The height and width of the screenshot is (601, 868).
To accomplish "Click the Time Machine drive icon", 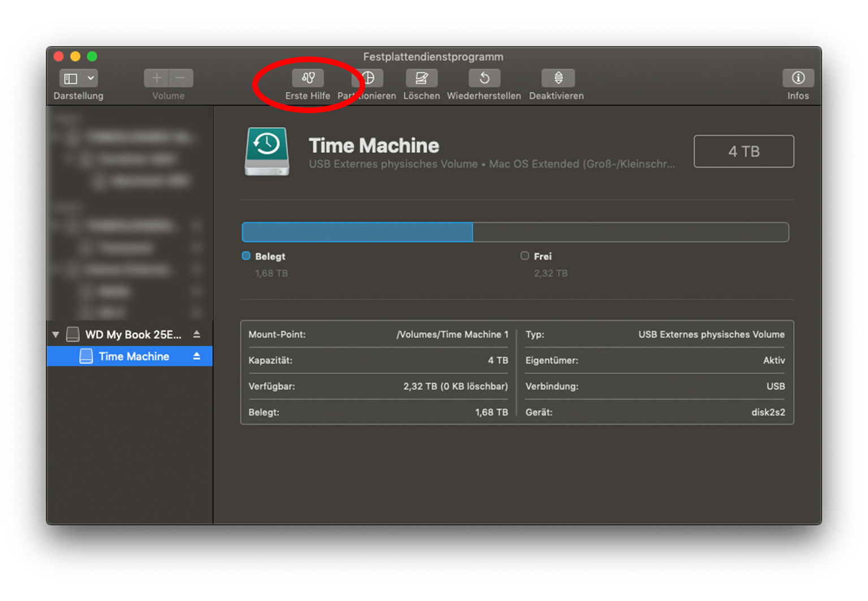I will point(267,152).
